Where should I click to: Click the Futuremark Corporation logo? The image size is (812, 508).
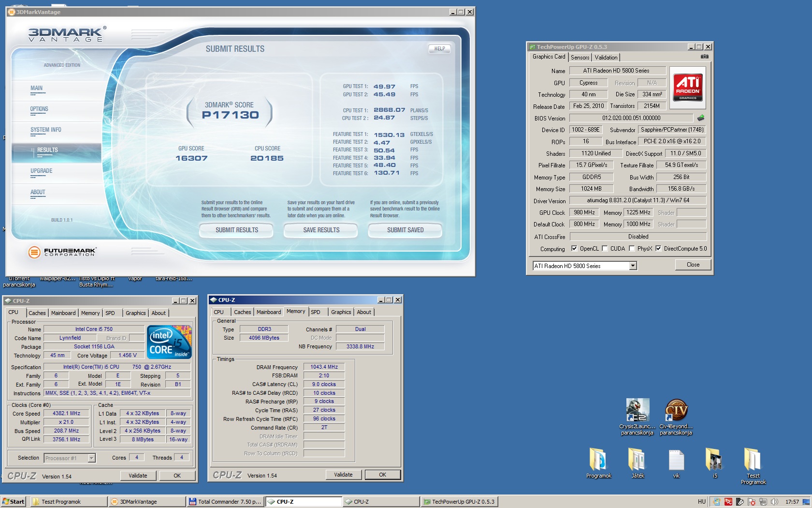(x=62, y=252)
